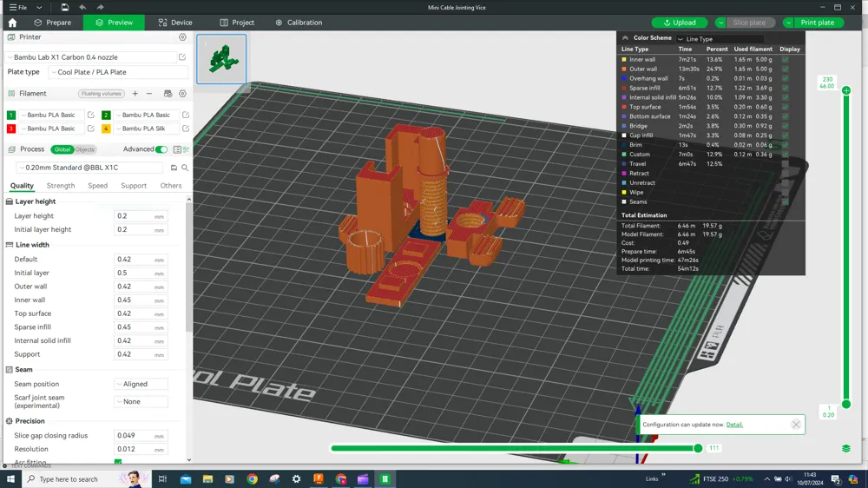Open the Strength settings tab
Image resolution: width=868 pixels, height=488 pixels.
61,186
